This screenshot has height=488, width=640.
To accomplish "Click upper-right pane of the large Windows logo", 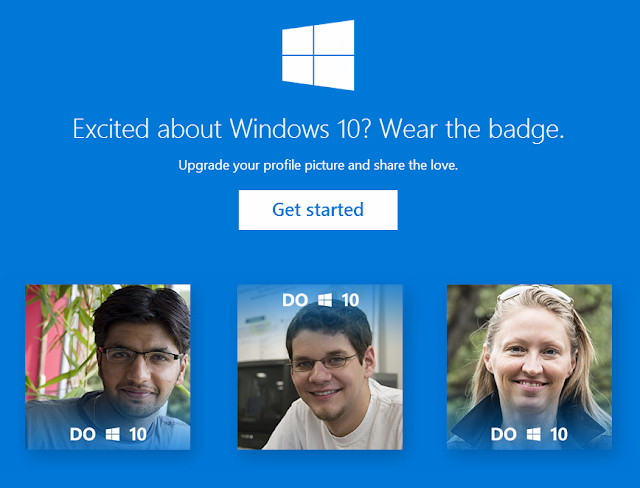I will (x=334, y=38).
